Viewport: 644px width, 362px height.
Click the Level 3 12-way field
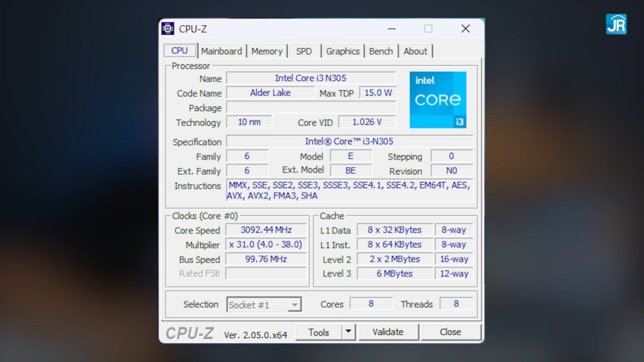pos(454,273)
